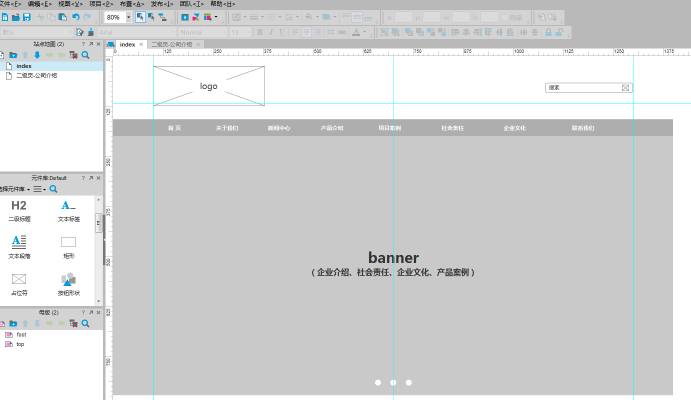The height and width of the screenshot is (400, 691).
Task: Click the Format Painter brush icon
Action: (91, 32)
